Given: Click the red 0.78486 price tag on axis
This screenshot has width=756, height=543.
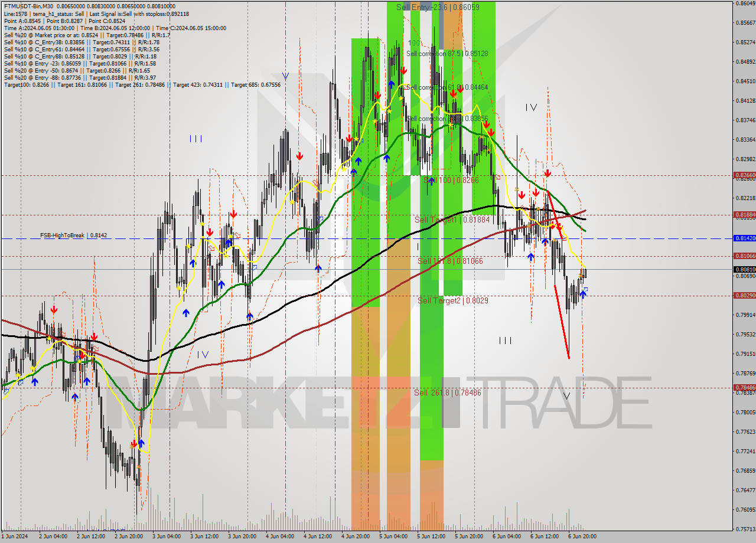Looking at the screenshot, I should point(744,388).
